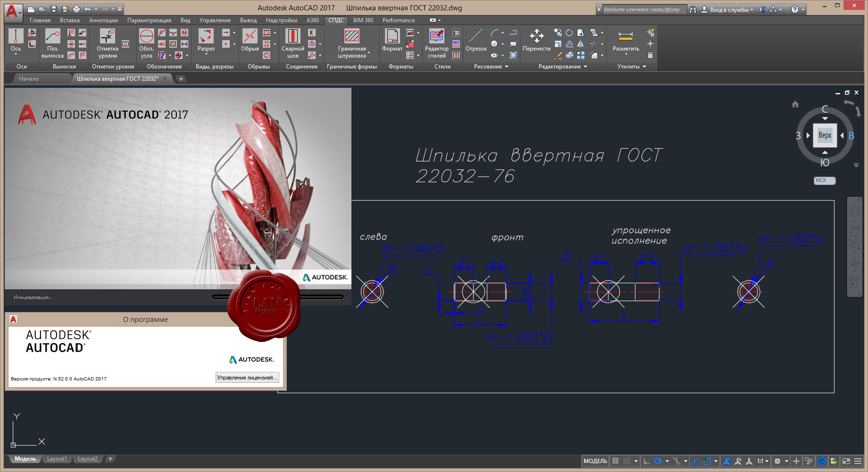868x472 pixels.
Task: Open the workspace gear dropdown in status bar
Action: click(x=786, y=461)
